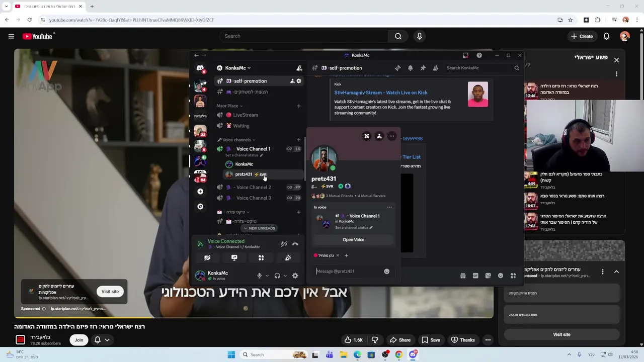Collapse Maor Place category
The height and width of the screenshot is (362, 644).
click(229, 106)
